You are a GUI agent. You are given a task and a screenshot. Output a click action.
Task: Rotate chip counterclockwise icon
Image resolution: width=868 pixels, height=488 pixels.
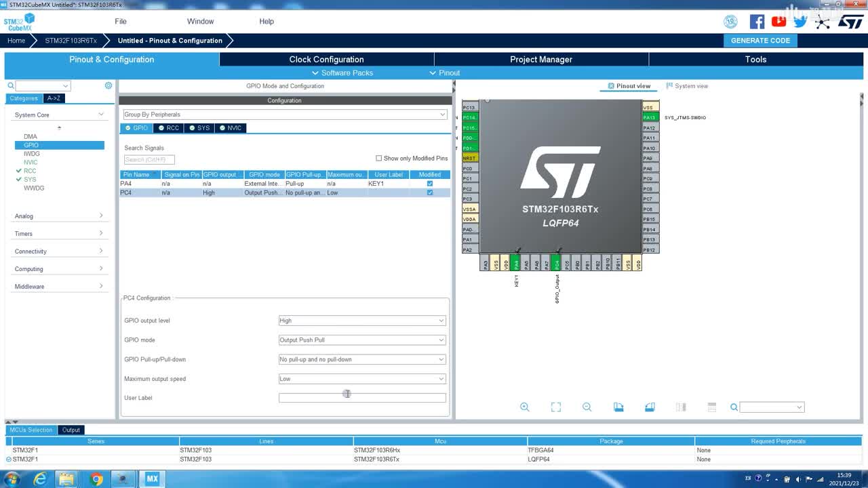click(x=650, y=407)
